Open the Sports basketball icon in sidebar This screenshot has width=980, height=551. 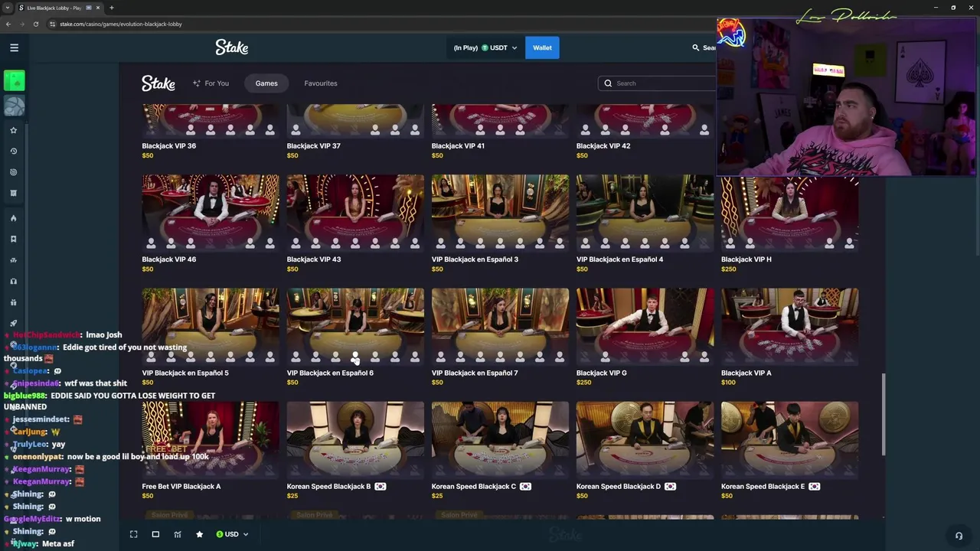tap(14, 106)
